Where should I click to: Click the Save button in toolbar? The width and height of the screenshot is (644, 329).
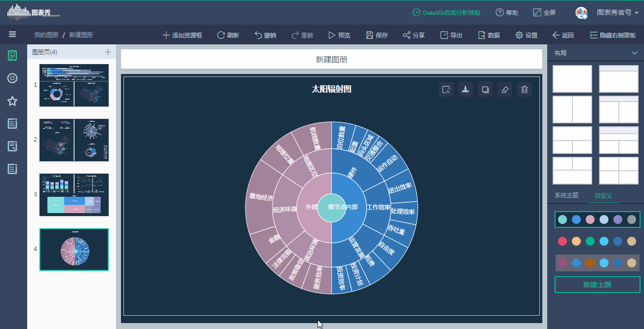click(377, 35)
